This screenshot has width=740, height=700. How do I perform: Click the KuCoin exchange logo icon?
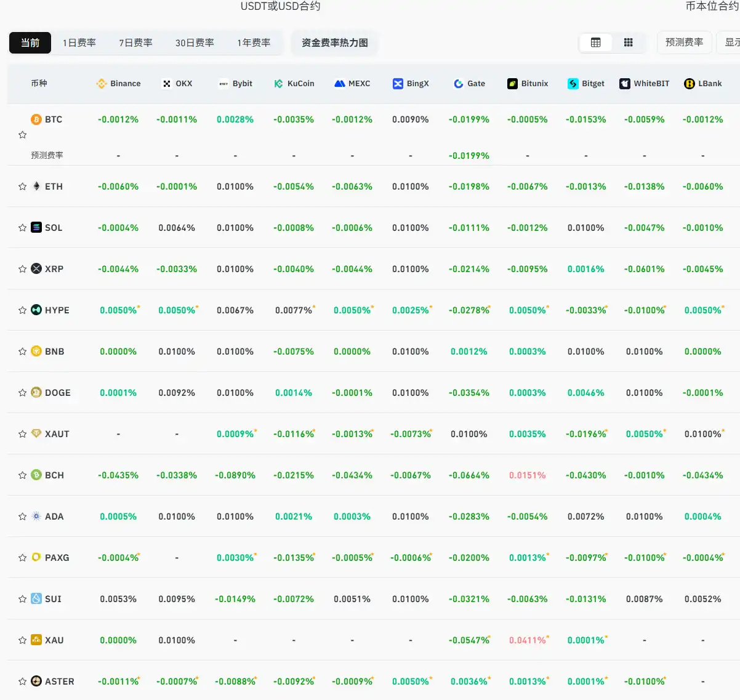[278, 84]
